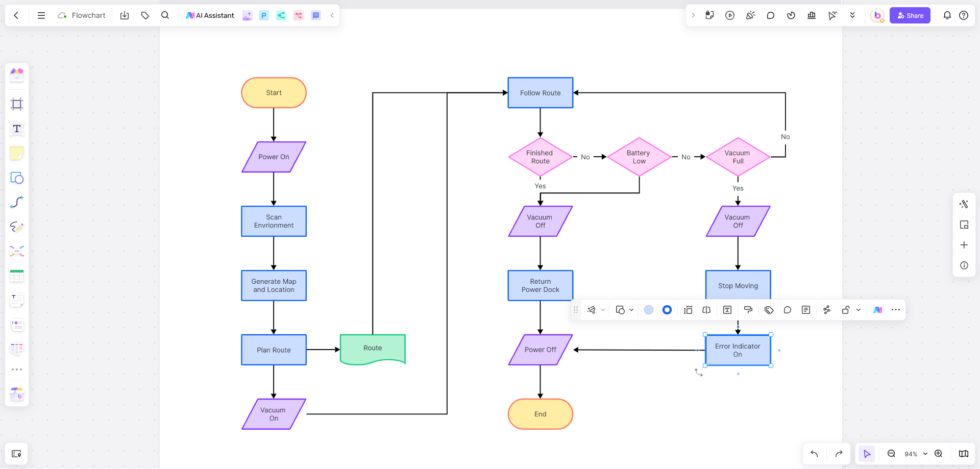Toggle the lock icon for selection

846,310
